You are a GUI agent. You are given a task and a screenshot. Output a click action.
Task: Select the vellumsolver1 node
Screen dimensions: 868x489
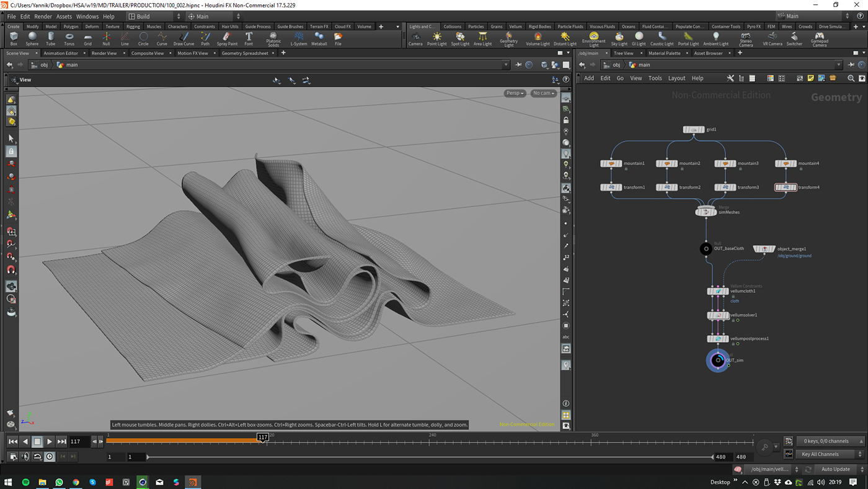coord(718,315)
